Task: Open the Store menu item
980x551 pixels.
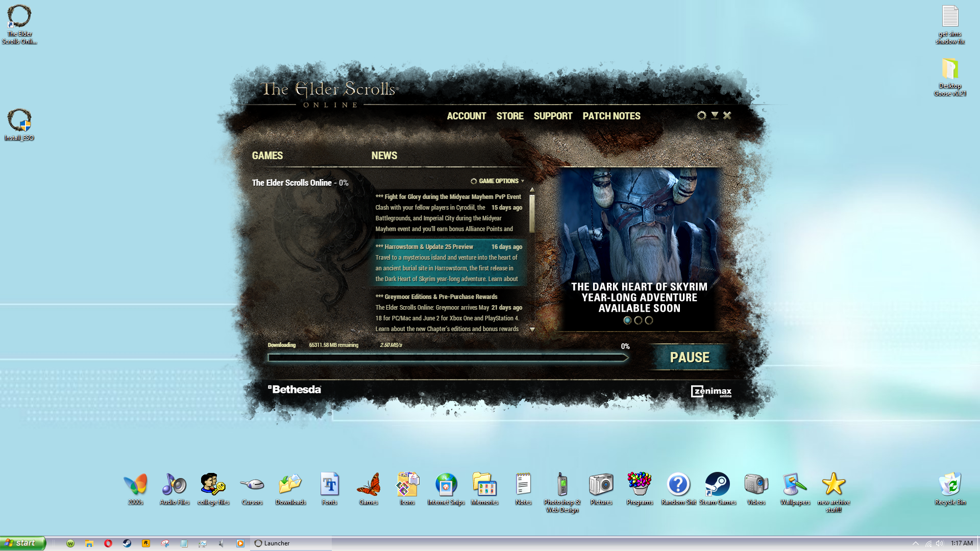Action: 509,116
